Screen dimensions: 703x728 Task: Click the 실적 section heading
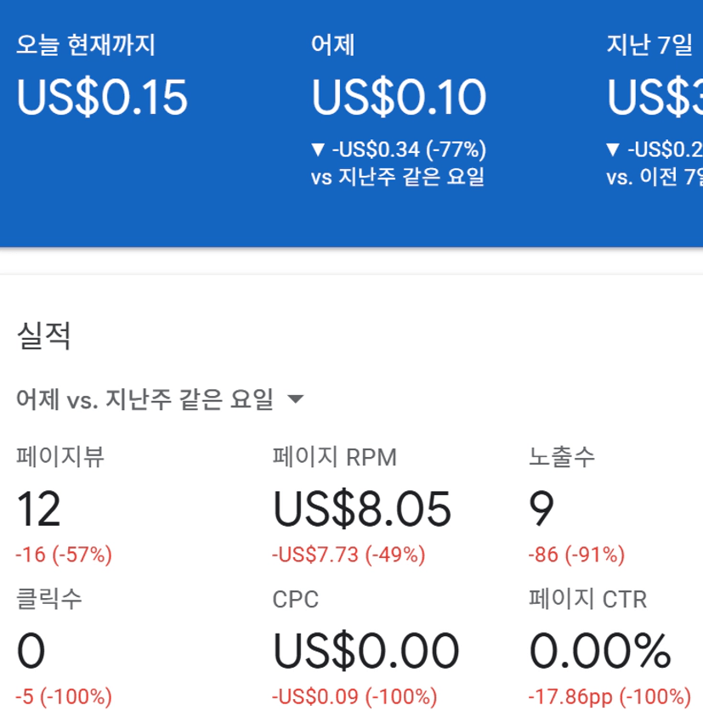pos(43,336)
